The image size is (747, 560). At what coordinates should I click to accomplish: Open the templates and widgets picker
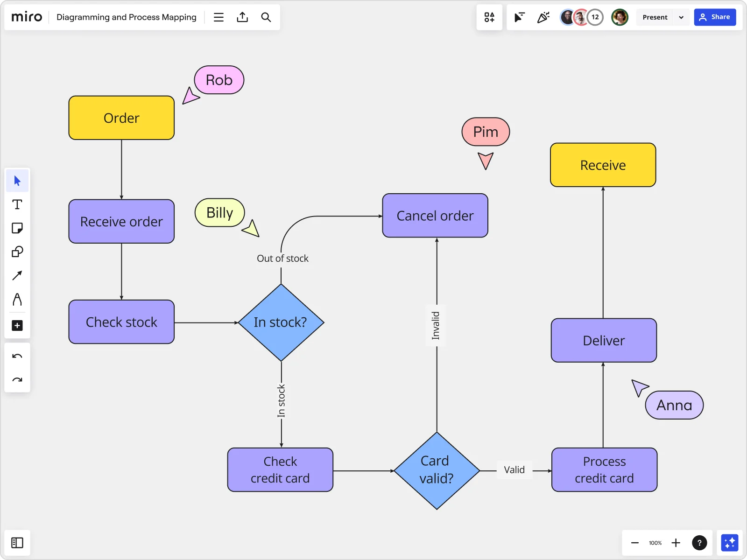pos(489,17)
